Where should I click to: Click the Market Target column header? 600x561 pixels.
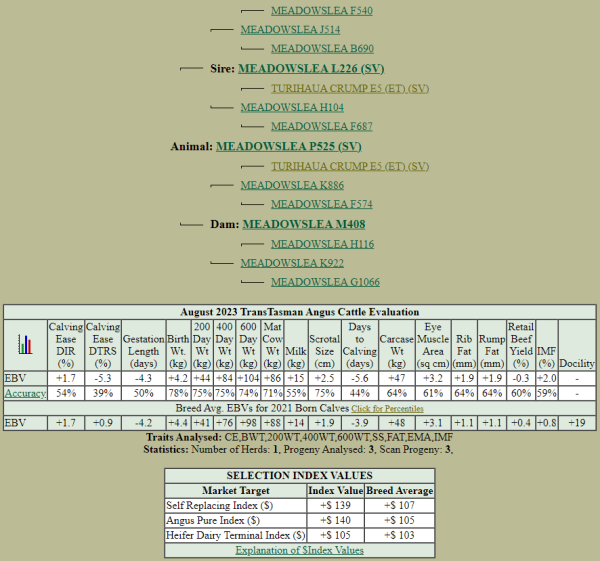pyautogui.click(x=236, y=491)
